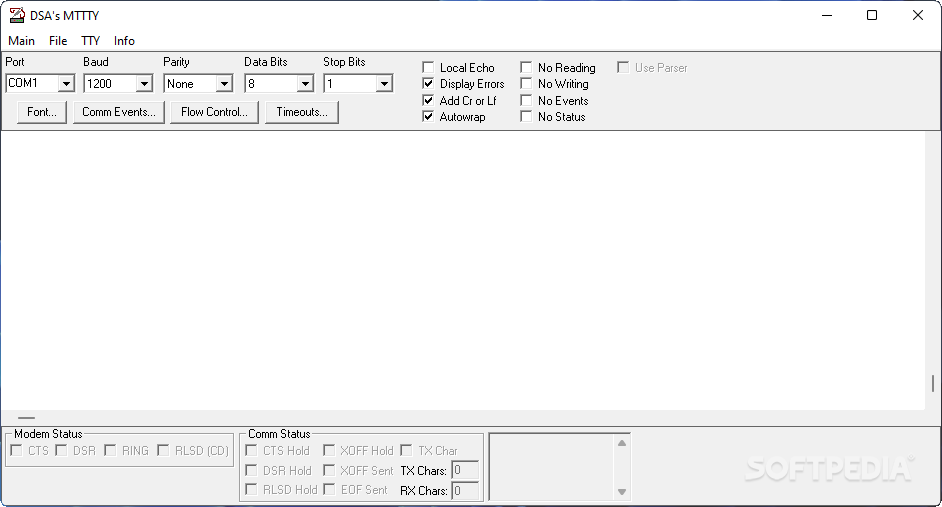This screenshot has height=507, width=942.
Task: Click the status log scroll up arrow
Action: pos(622,443)
